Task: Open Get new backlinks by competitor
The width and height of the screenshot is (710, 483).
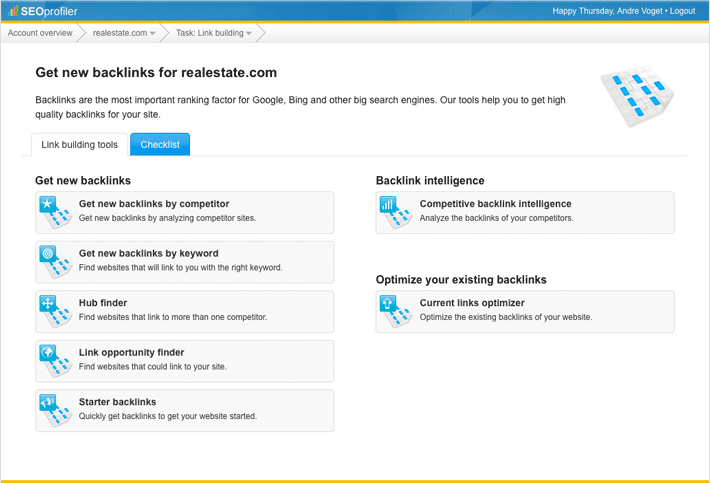Action: coord(154,204)
